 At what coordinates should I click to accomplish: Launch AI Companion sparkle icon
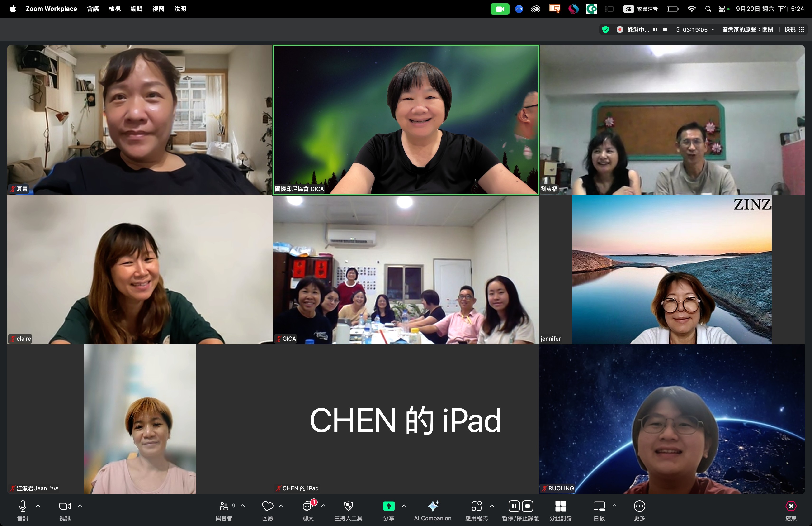(x=433, y=506)
